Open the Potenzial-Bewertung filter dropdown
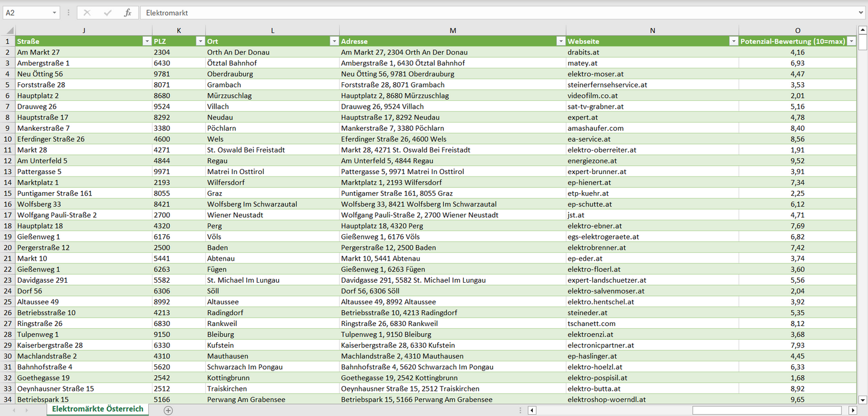868x416 pixels. 851,41
